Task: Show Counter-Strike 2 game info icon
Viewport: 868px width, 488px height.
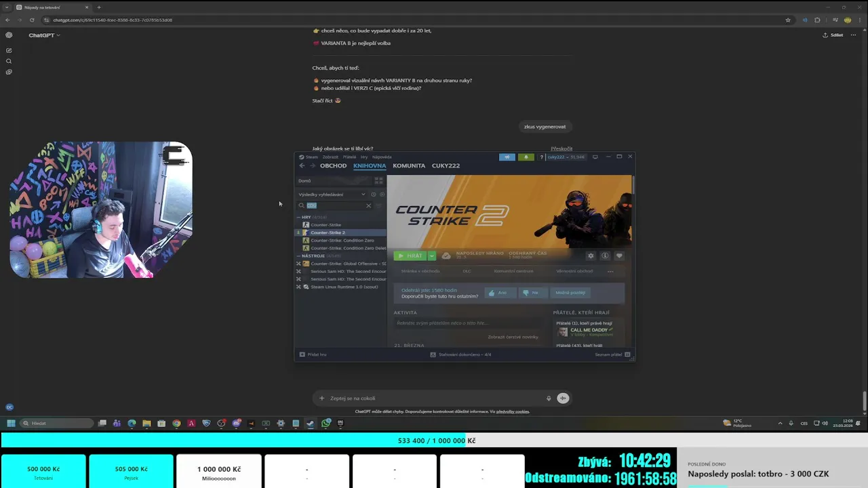Action: (605, 256)
